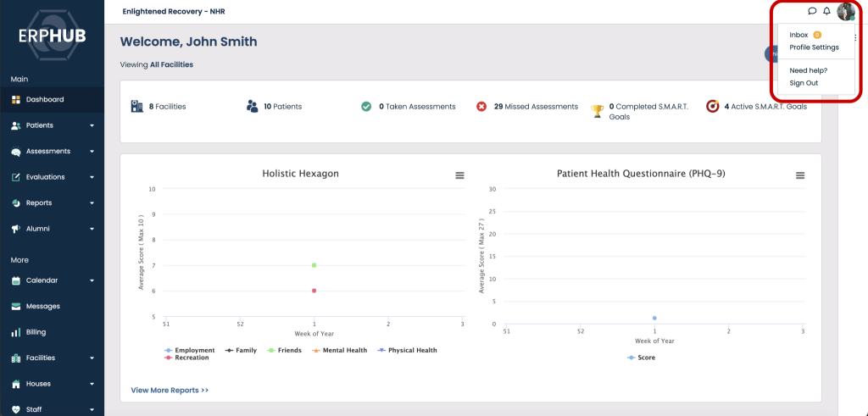Expand the Assessments submenu arrow
The image size is (868, 416).
point(92,152)
